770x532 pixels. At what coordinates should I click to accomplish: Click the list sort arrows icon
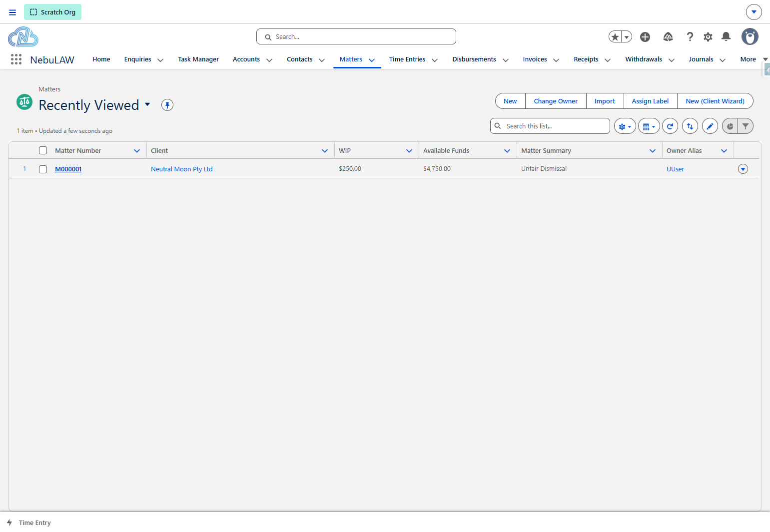click(690, 126)
